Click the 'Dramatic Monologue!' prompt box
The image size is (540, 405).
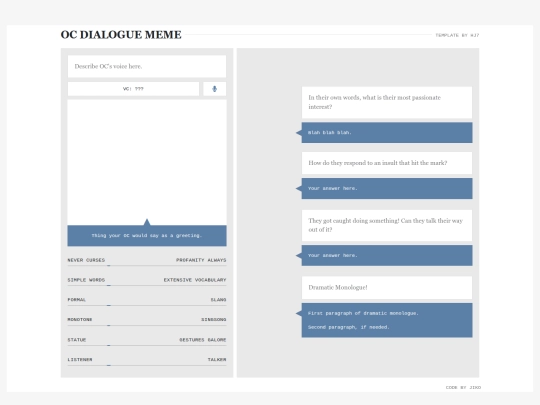tap(387, 288)
